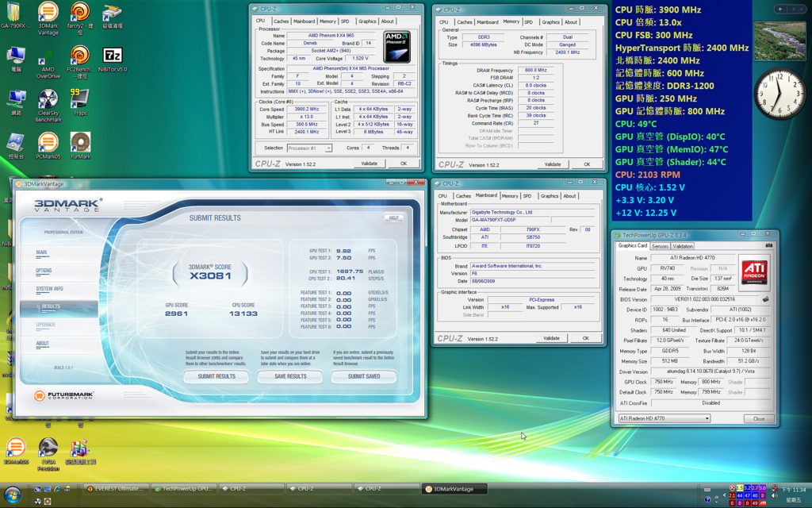Select the FC2Bench desktop shortcut
The image size is (812, 508).
click(x=80, y=62)
